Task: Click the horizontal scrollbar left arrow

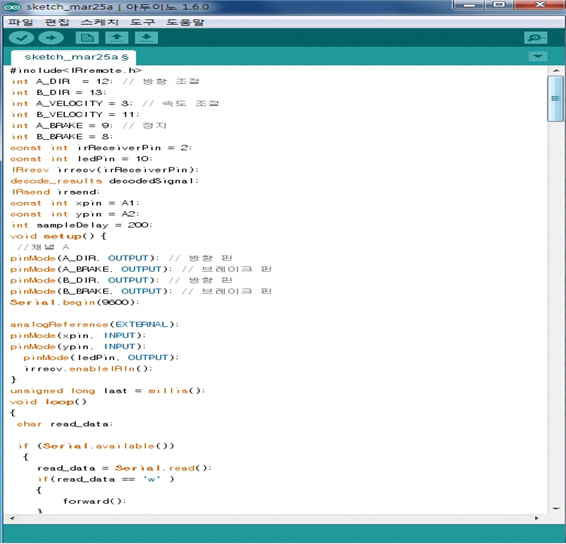Action: [12, 518]
